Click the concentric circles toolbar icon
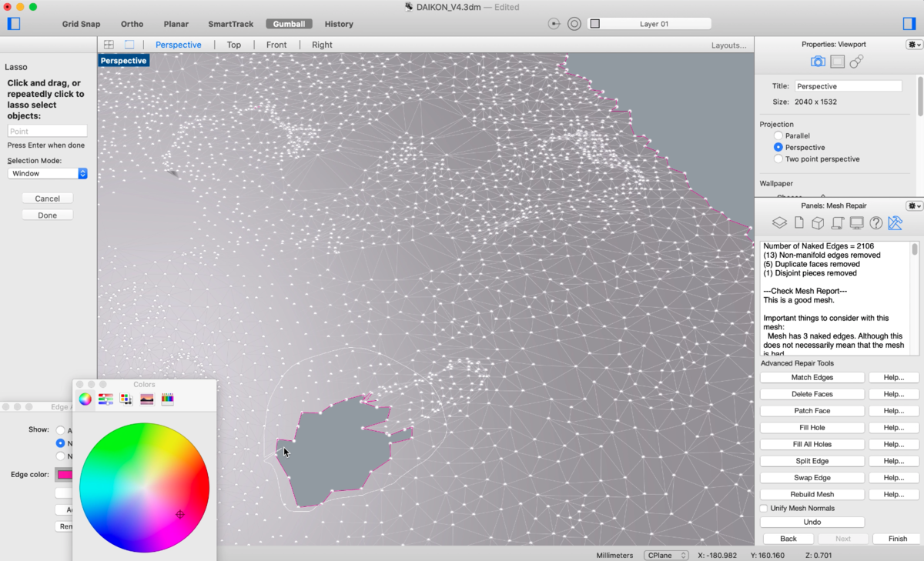The width and height of the screenshot is (924, 561). (x=574, y=24)
